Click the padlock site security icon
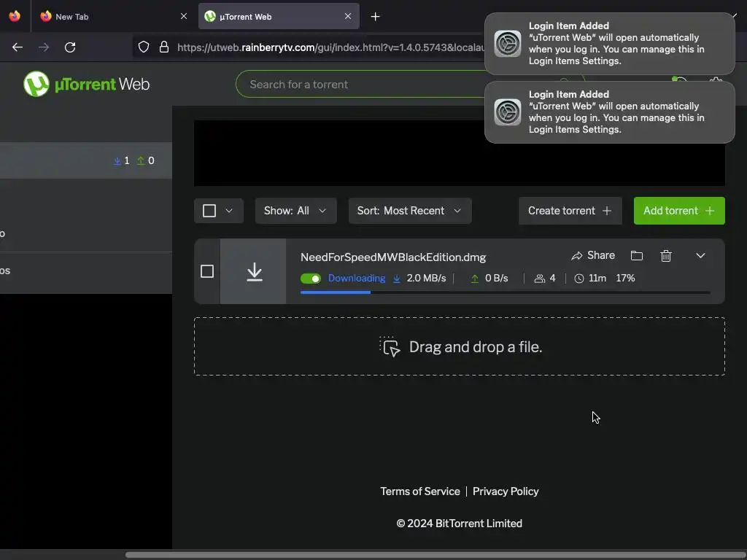 click(164, 47)
